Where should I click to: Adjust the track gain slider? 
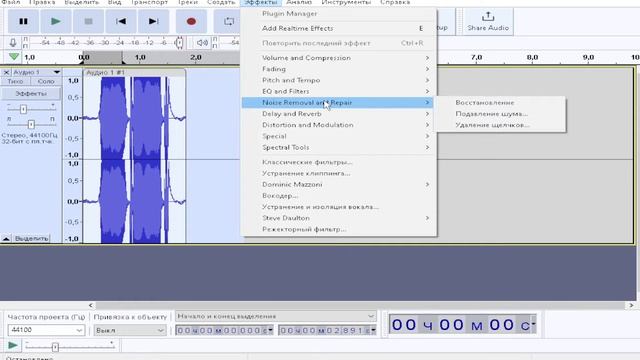[23, 109]
